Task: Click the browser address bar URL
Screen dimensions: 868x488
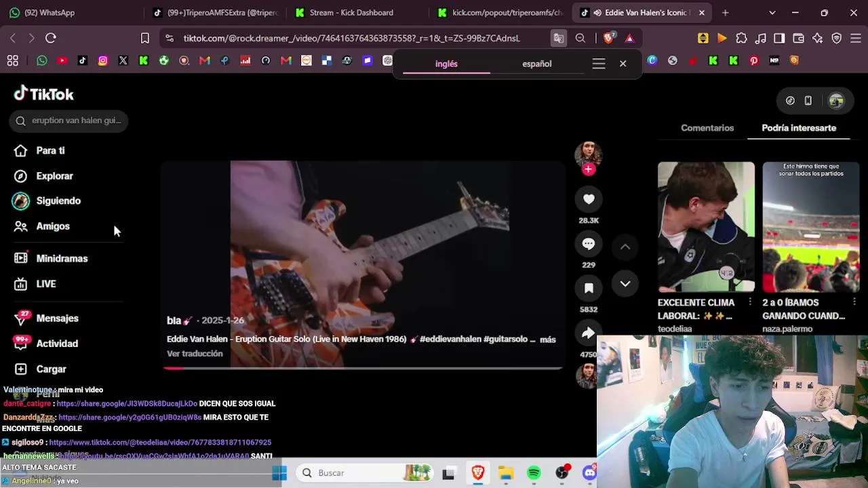Action: pos(351,38)
